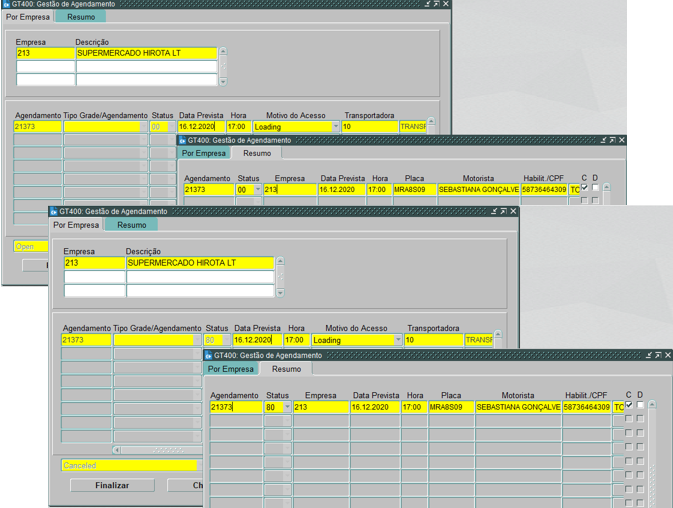Viewport: 673px width, 508px height.
Task: Check second-row D checkbox in status 80 Resumo window
Action: (640, 418)
